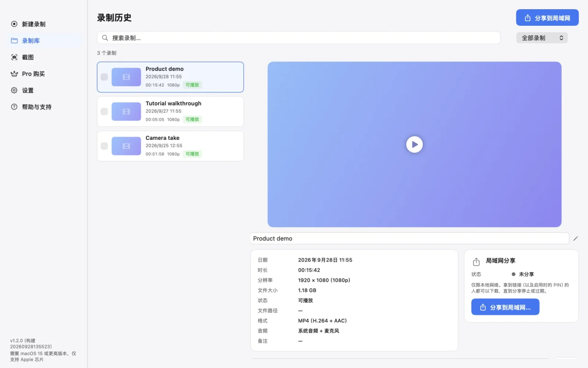Click the resolution value 1920 × 1080 (1080p)
The image size is (588, 368).
pos(324,280)
